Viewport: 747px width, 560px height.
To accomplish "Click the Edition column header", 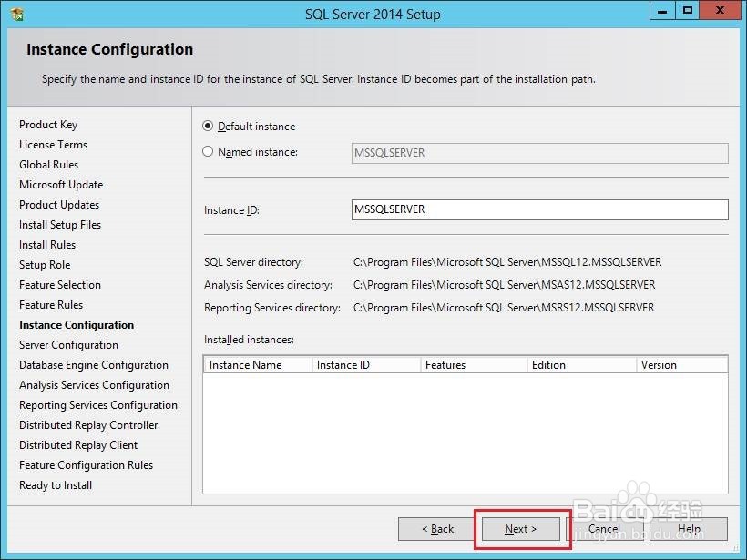I will 581,365.
